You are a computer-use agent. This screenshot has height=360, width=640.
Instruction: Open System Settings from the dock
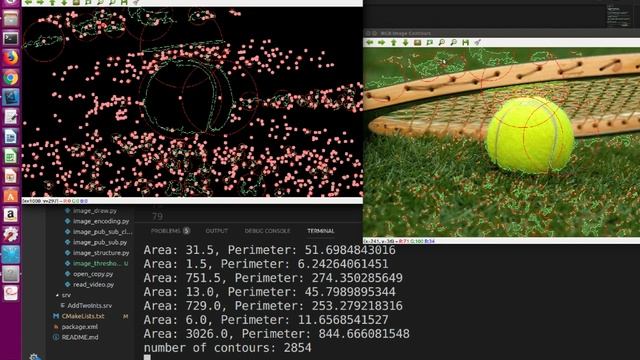[x=11, y=235]
